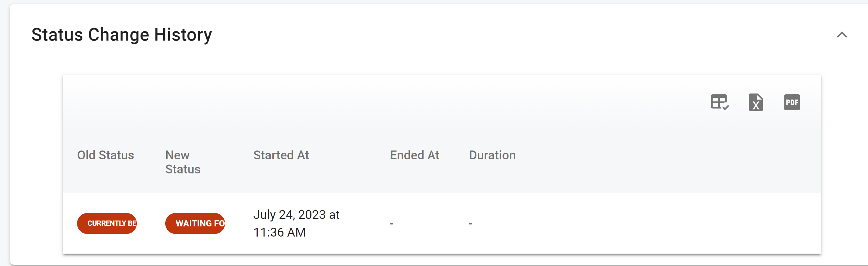Screen dimensions: 868x266
Task: Export table as PDF
Action: click(x=792, y=102)
